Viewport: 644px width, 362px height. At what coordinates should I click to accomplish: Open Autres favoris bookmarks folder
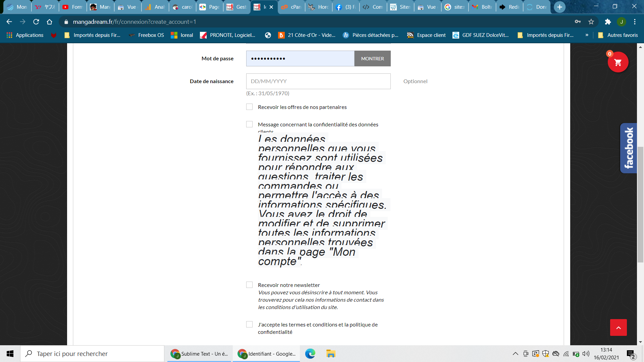click(x=618, y=35)
